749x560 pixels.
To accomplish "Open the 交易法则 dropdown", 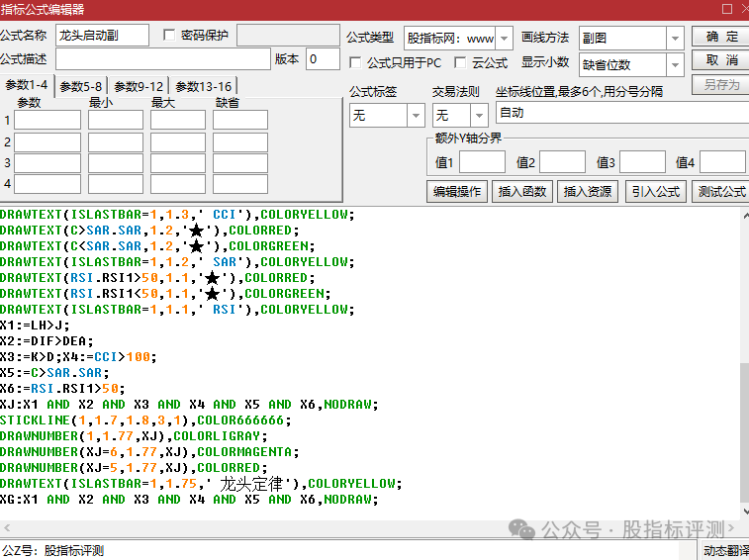I will (x=479, y=115).
